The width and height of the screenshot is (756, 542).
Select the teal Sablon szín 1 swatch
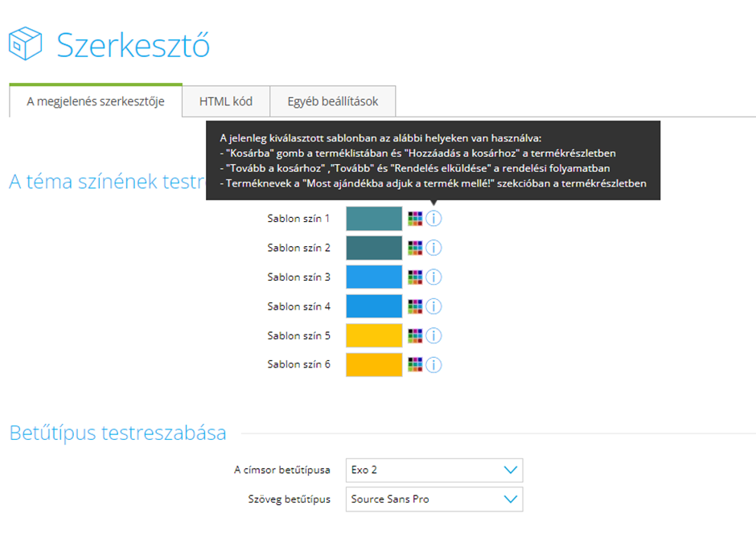[374, 219]
